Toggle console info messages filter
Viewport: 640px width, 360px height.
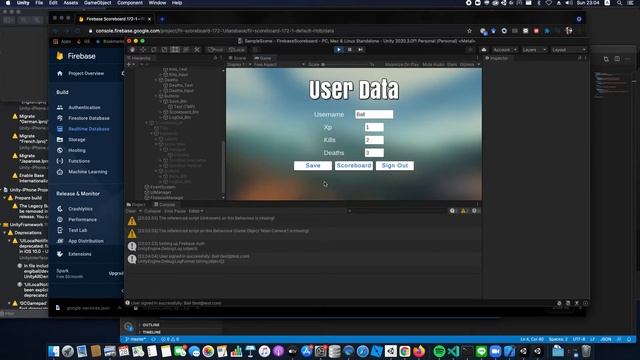pyautogui.click(x=453, y=211)
